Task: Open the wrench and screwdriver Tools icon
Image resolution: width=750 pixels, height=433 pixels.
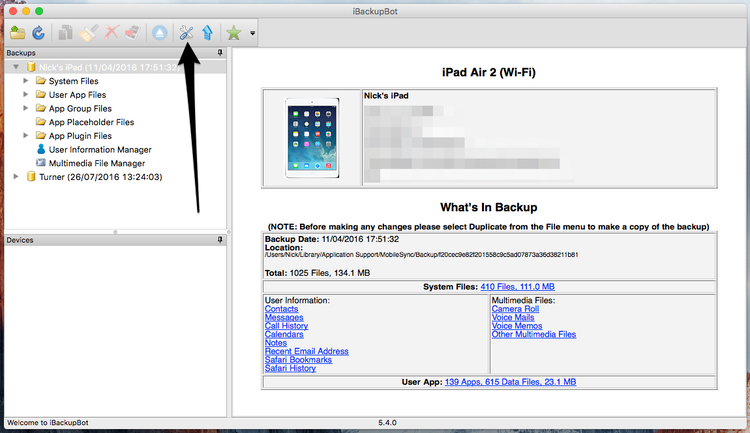Action: 186,33
